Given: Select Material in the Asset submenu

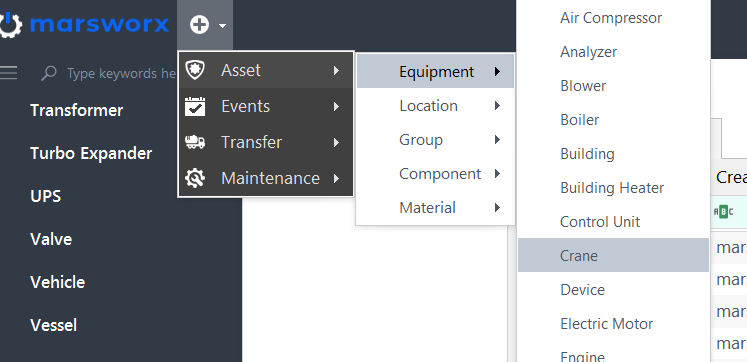Looking at the screenshot, I should 435,208.
